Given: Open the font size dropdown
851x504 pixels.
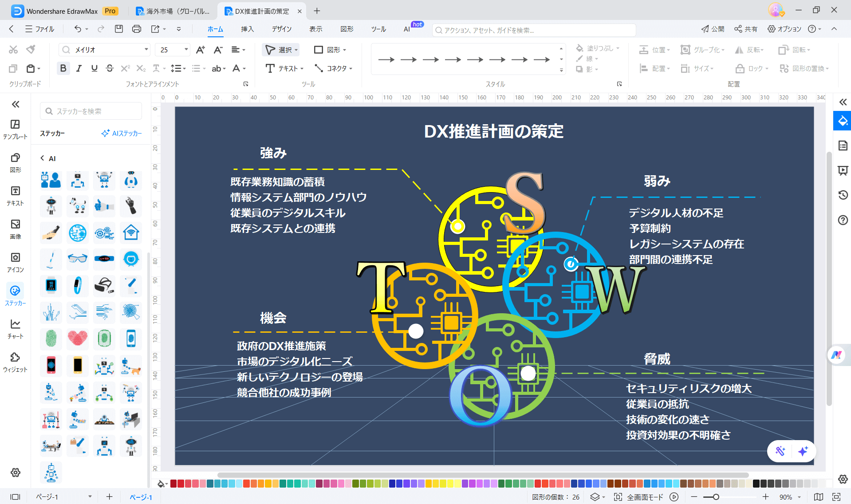Looking at the screenshot, I should (186, 49).
